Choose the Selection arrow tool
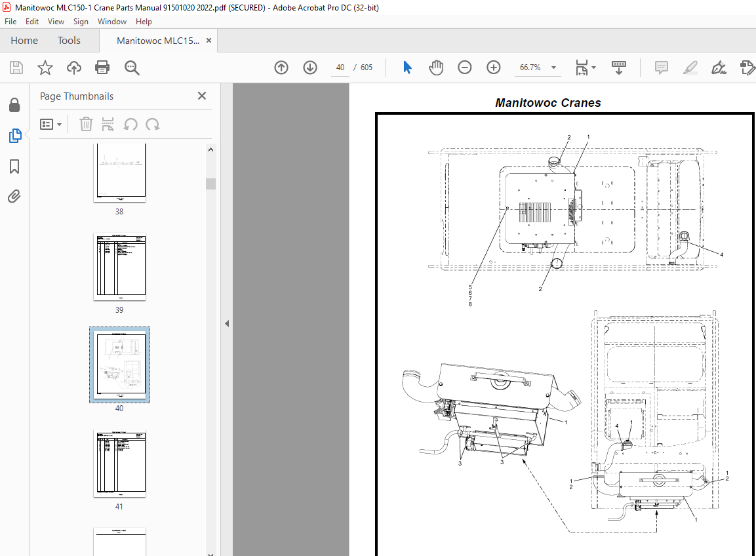This screenshot has width=756, height=556. pos(407,68)
